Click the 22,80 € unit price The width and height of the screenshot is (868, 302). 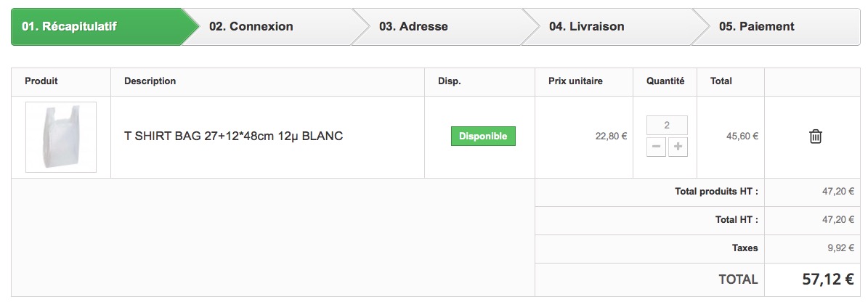[612, 136]
